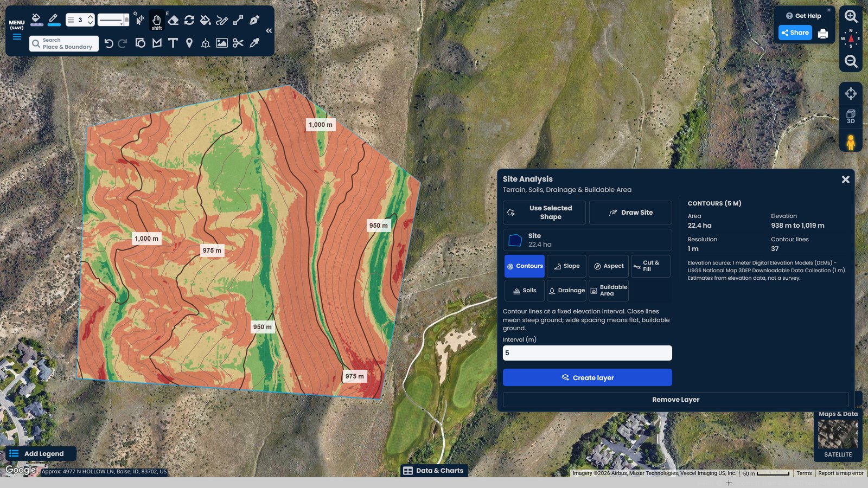This screenshot has height=488, width=868.
Task: Select the paint bucket fill tool
Action: [206, 21]
